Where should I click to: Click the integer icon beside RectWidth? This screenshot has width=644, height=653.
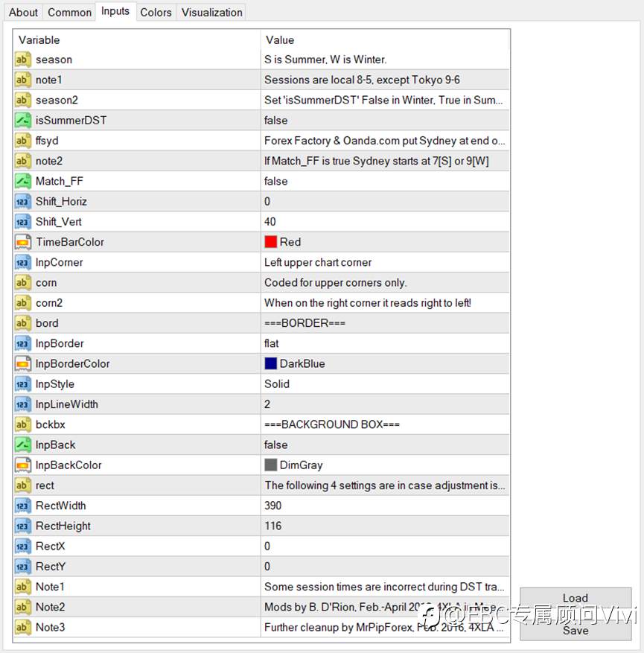(x=22, y=506)
